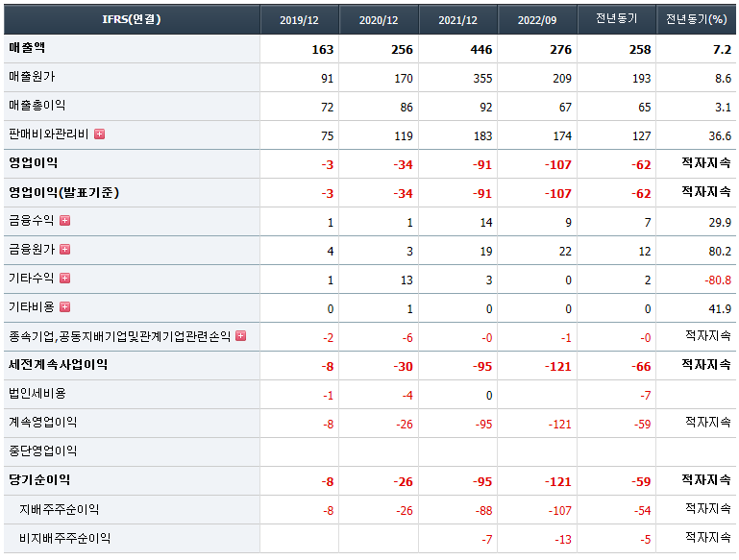
Task: Click the 2022/09 column header
Action: 537,20
